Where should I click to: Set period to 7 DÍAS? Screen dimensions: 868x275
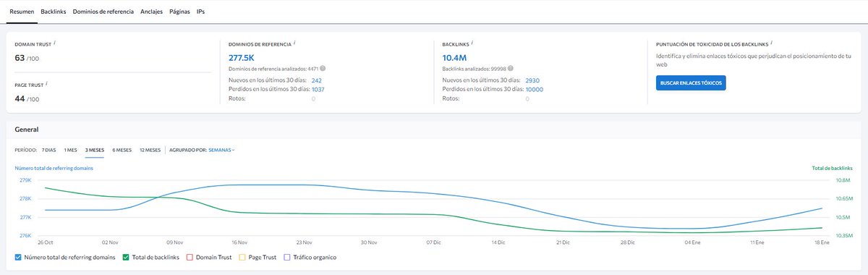tap(48, 150)
